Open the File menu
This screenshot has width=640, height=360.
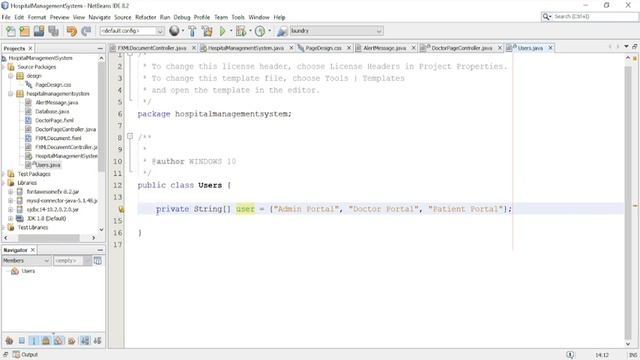[x=6, y=17]
